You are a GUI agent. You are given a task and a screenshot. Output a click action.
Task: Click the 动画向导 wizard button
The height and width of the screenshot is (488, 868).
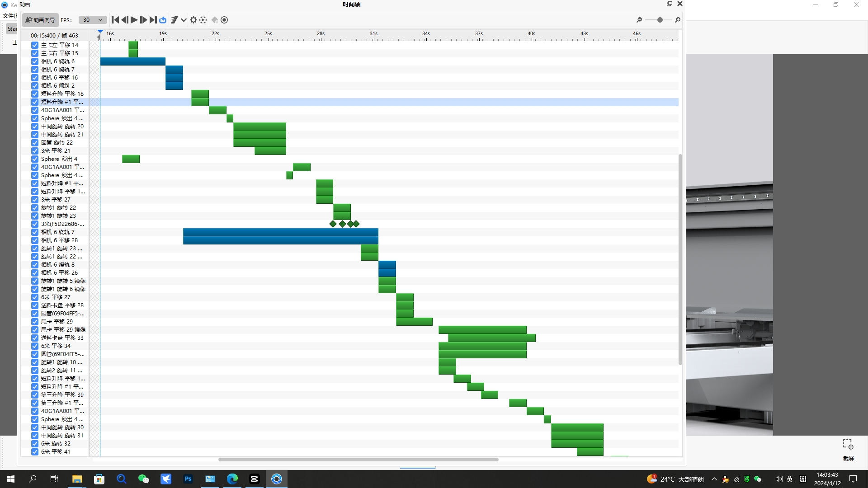coord(40,20)
